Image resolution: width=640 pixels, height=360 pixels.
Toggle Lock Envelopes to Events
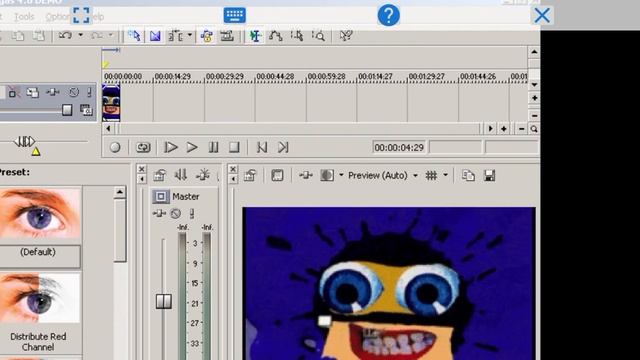click(207, 36)
